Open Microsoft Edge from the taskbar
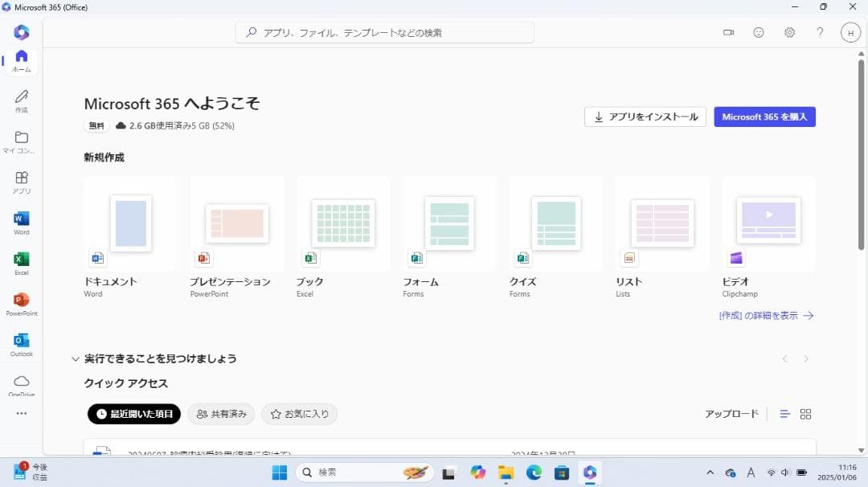Viewport: 868px width, 487px height. point(534,473)
